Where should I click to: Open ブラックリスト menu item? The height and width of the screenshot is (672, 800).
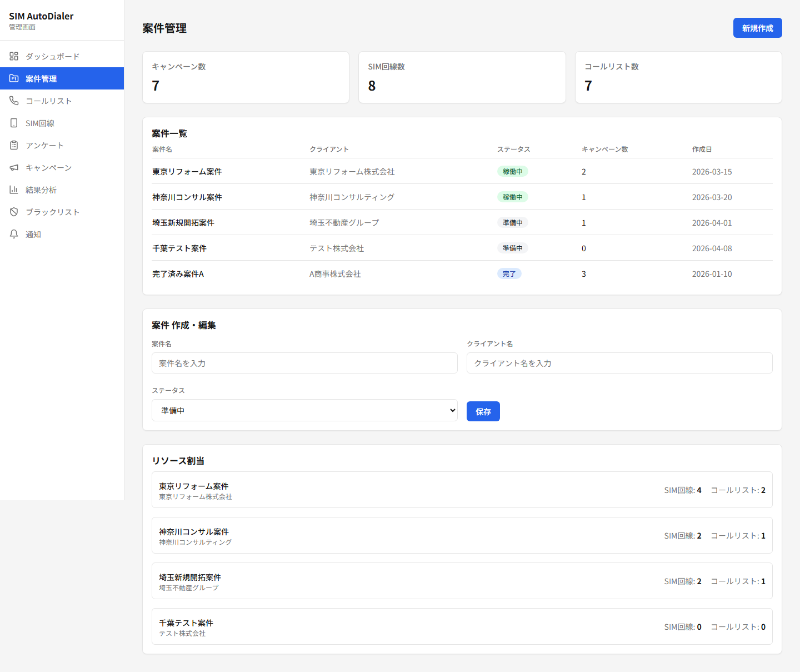62,212
